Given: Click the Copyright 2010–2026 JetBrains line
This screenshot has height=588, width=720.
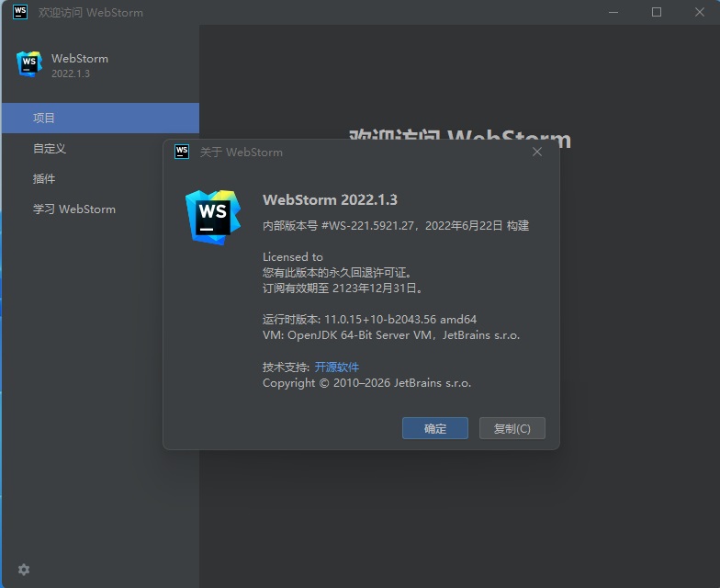Looking at the screenshot, I should click(367, 382).
